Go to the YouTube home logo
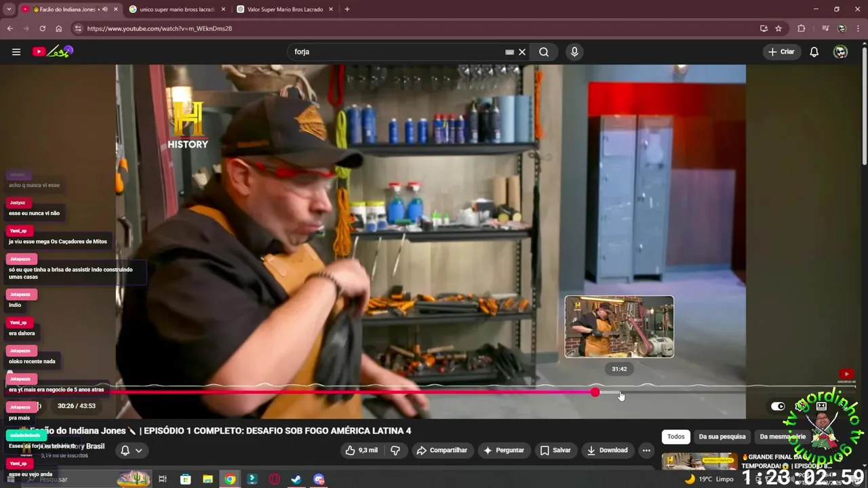 coord(53,52)
